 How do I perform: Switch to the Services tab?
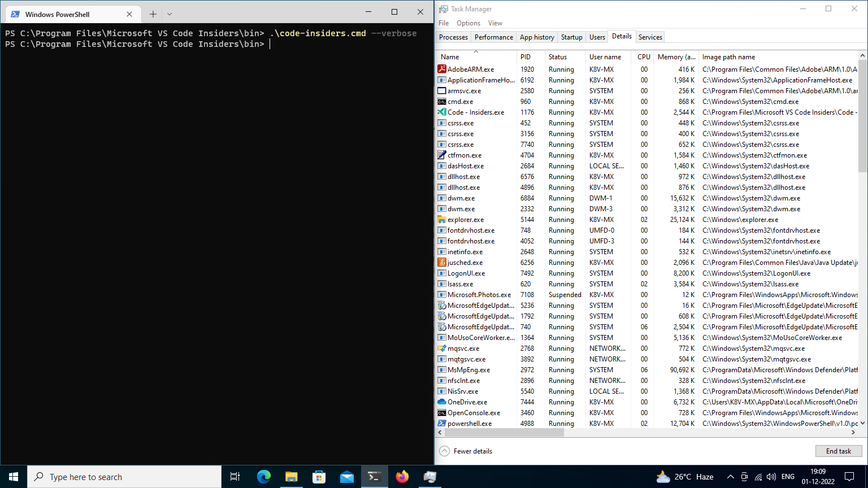pos(650,37)
